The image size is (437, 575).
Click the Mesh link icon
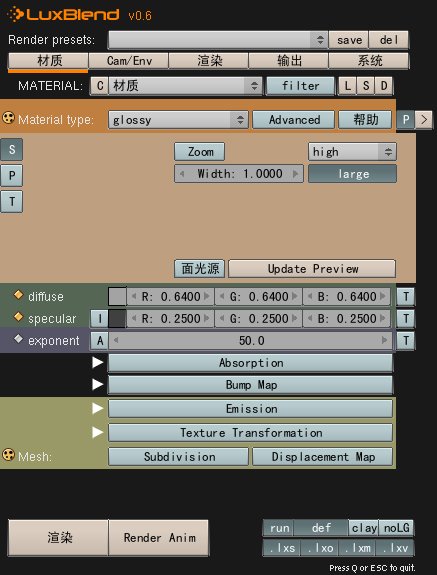click(8, 455)
